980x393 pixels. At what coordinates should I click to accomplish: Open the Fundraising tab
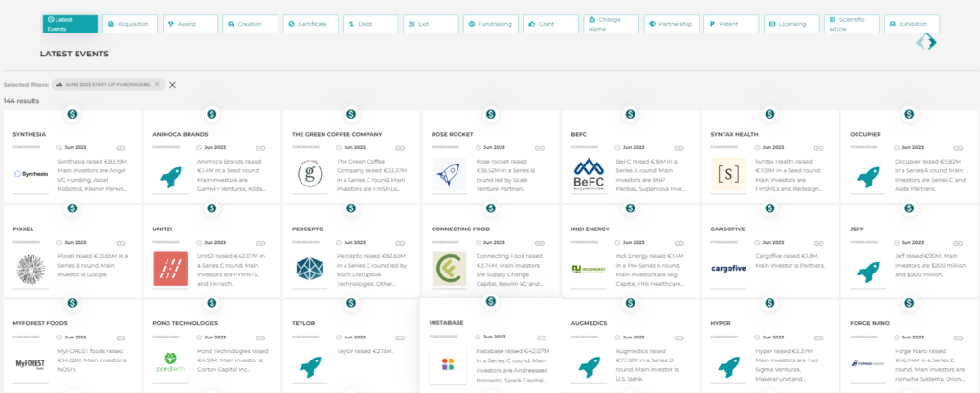click(x=491, y=24)
